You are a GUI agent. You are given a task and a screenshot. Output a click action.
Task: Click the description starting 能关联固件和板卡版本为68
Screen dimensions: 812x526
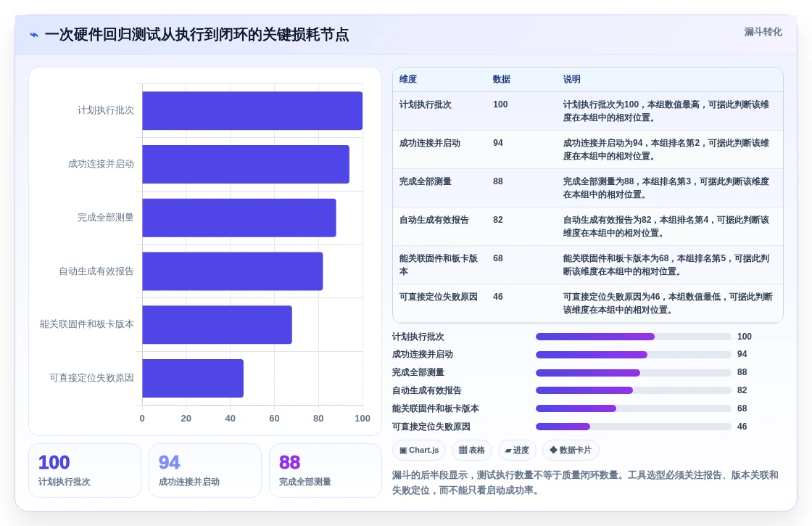point(666,264)
